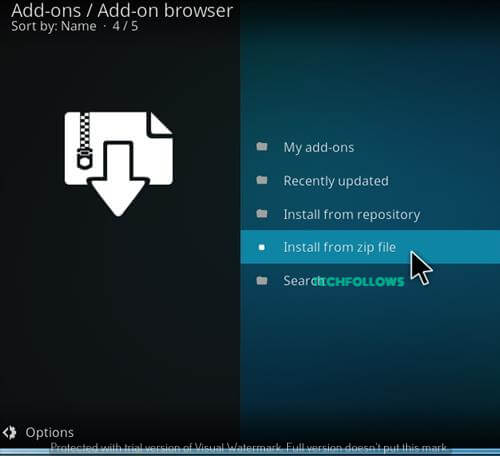
Task: Open Recently updated add-ons list
Action: pos(370,180)
